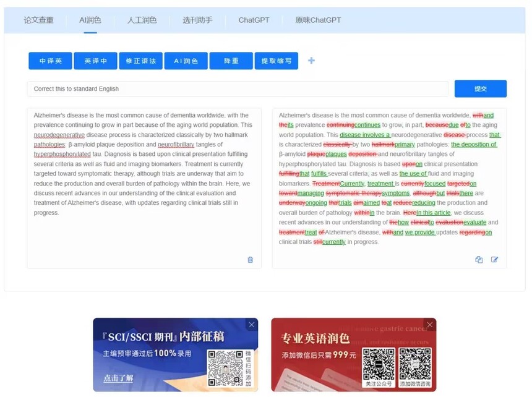Click the underlined word 'hyperphosphorylated' in source text

(62, 154)
